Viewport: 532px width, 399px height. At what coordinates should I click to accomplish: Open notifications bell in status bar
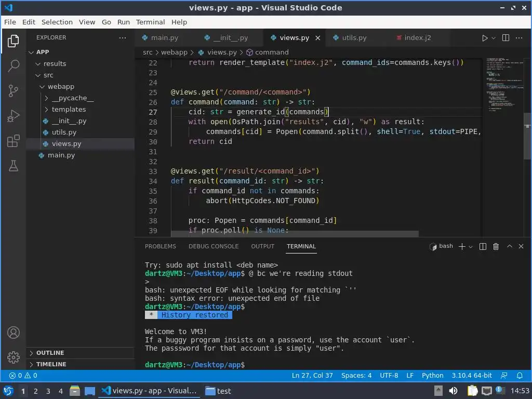pyautogui.click(x=520, y=375)
